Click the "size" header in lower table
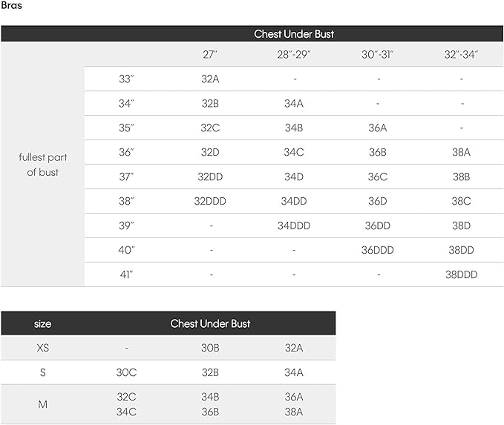Image resolution: width=504 pixels, height=425 pixels. (x=42, y=323)
